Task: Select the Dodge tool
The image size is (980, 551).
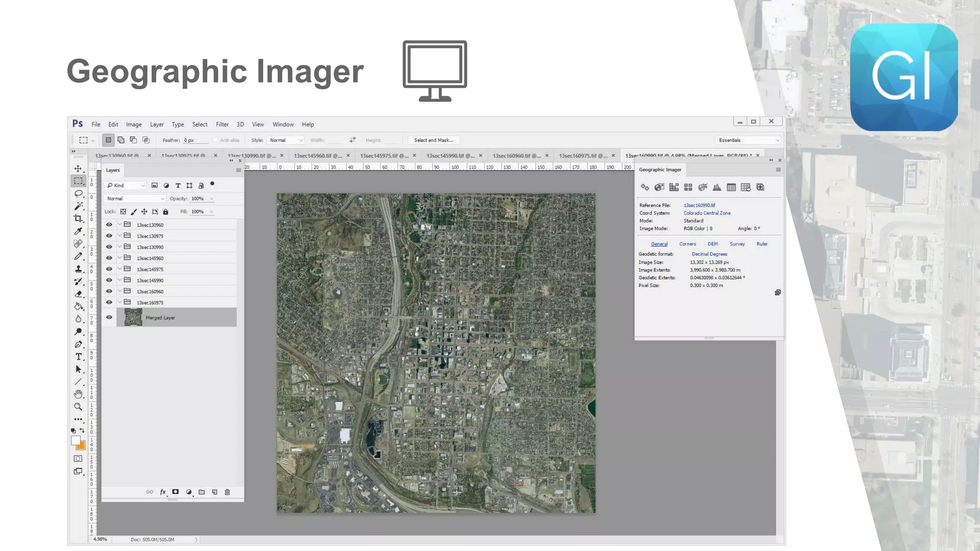Action: (78, 331)
